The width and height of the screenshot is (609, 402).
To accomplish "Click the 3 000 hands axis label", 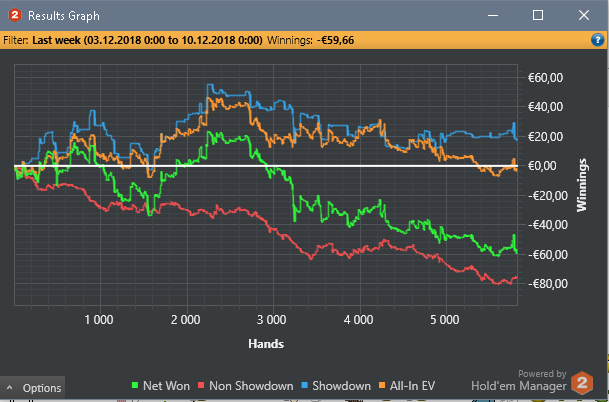I will click(x=272, y=320).
